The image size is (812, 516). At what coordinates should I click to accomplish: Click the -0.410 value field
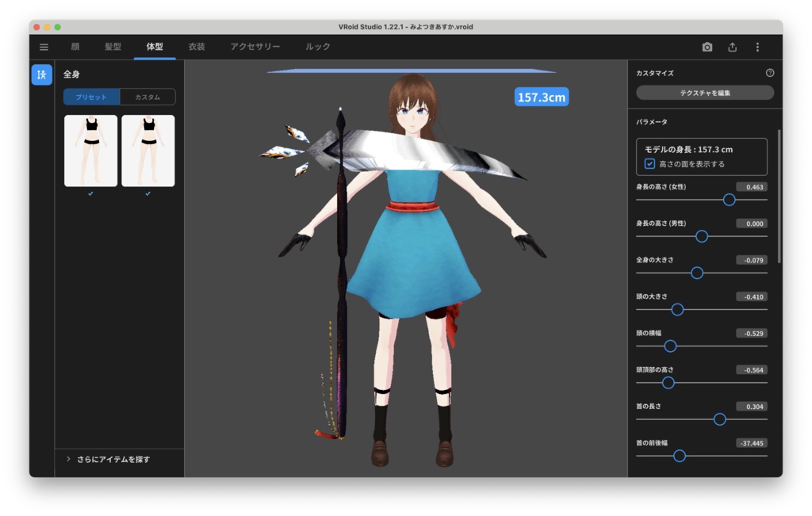[x=752, y=296]
